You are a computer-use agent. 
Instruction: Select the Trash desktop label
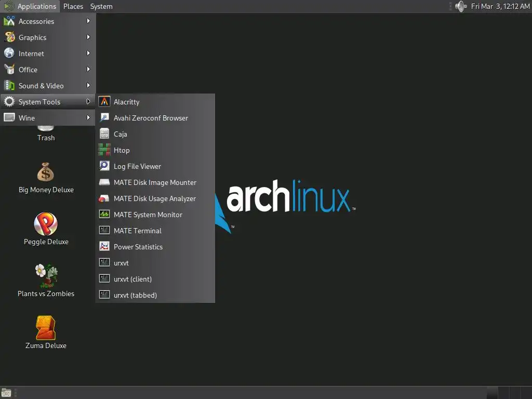click(46, 138)
